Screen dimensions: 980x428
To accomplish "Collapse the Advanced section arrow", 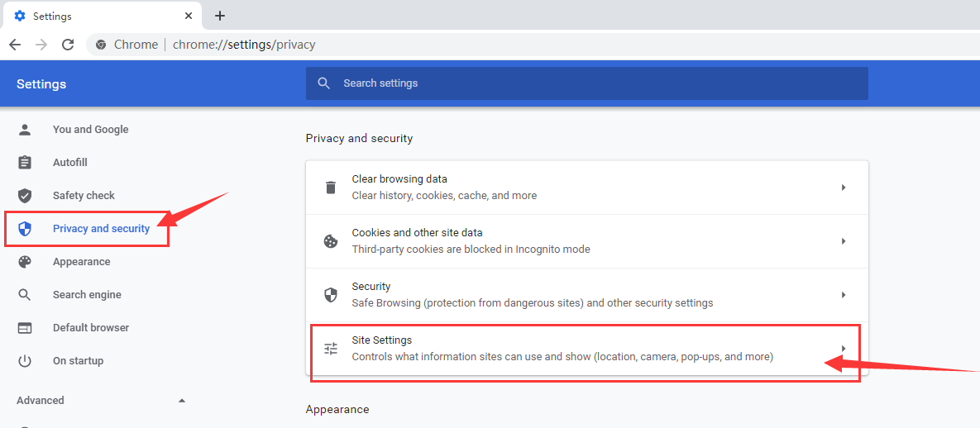I will [x=182, y=401].
